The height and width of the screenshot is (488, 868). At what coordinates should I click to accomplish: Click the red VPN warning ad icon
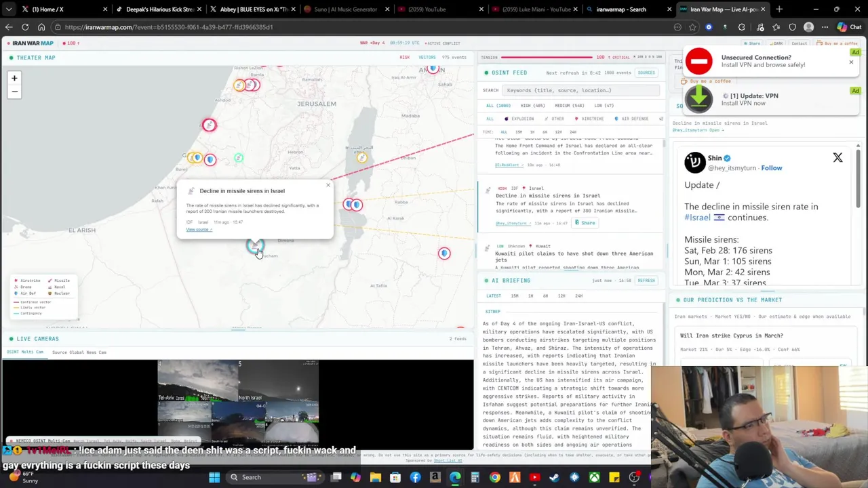pyautogui.click(x=698, y=61)
